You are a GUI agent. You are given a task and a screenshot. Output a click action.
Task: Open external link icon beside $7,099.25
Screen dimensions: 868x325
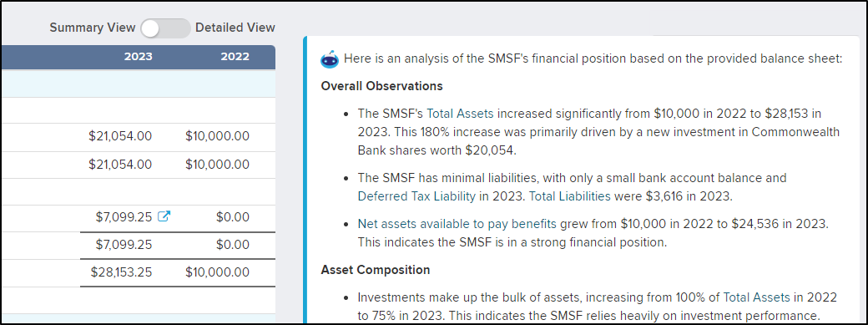click(x=164, y=217)
